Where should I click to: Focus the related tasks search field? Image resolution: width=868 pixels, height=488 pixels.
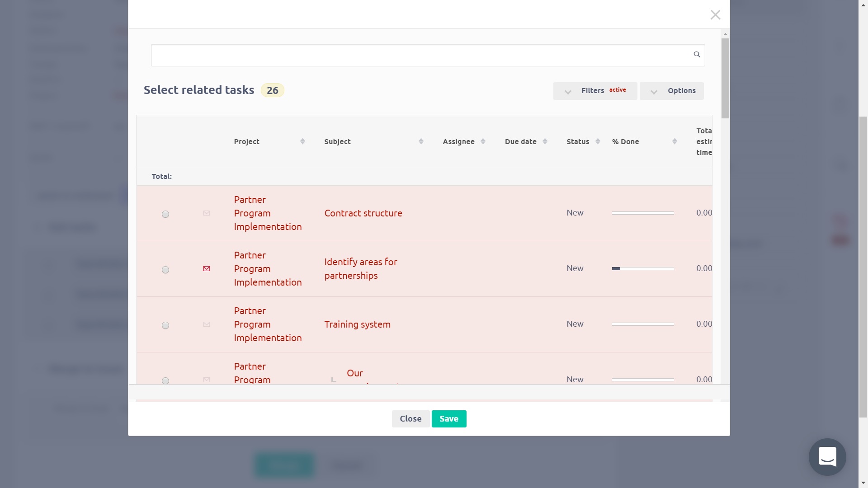pyautogui.click(x=420, y=55)
